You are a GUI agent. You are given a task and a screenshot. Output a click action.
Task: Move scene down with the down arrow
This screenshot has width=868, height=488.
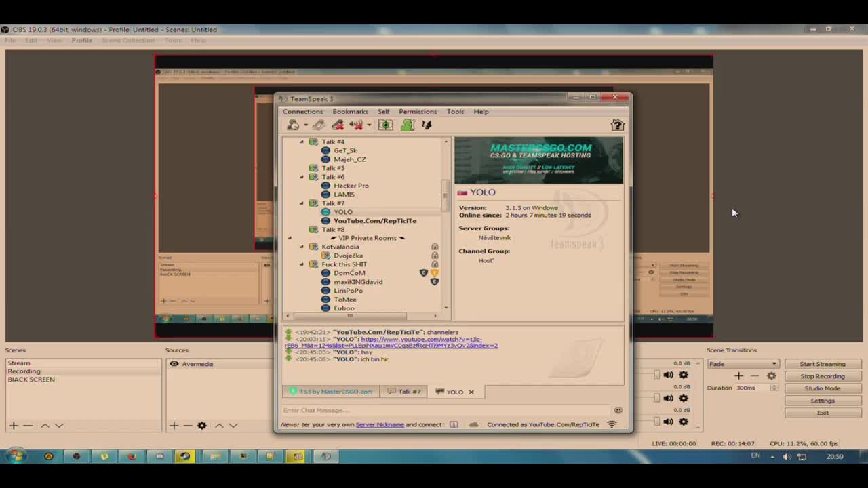click(x=59, y=425)
